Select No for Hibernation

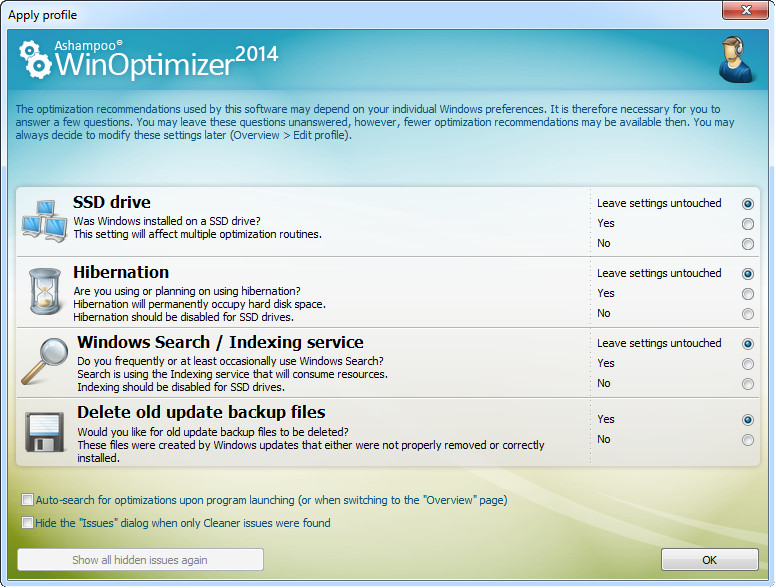click(x=748, y=314)
